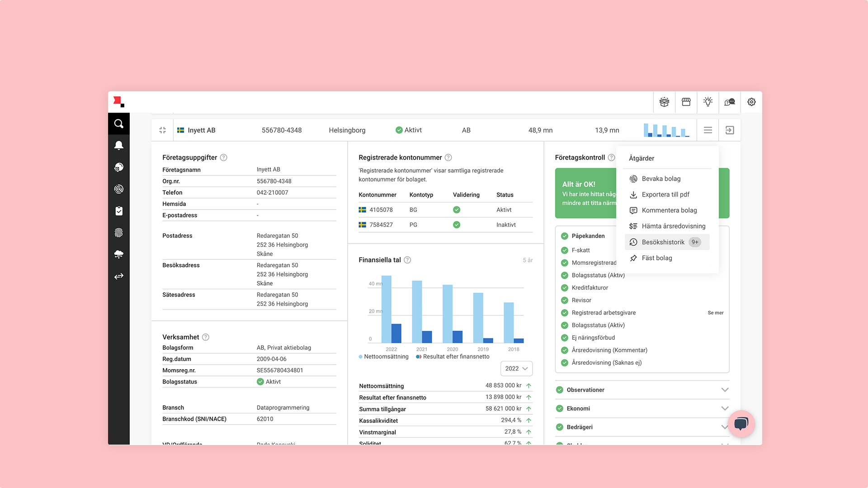The height and width of the screenshot is (488, 868).
Task: Click the 5 år period label
Action: [x=528, y=260]
